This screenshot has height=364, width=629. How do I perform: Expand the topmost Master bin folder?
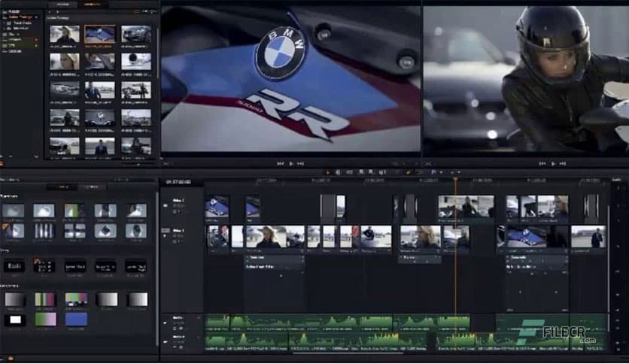pyautogui.click(x=5, y=13)
